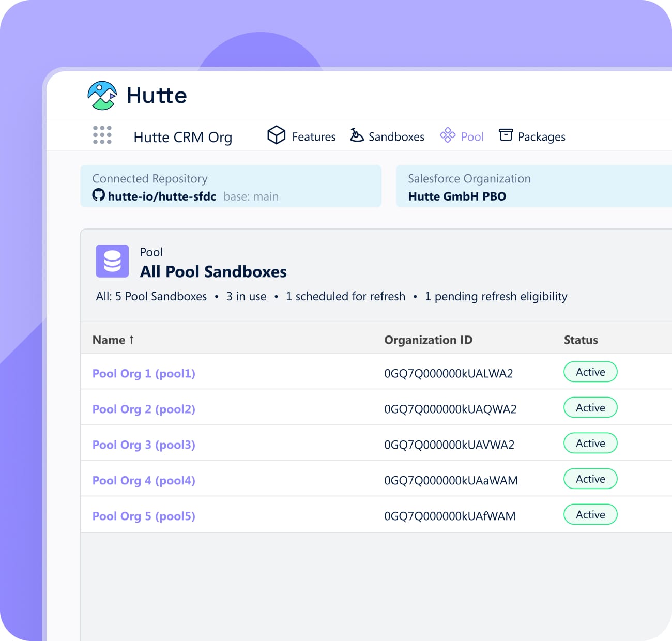Viewport: 672px width, 641px height.
Task: Open the Features tab
Action: (x=313, y=137)
